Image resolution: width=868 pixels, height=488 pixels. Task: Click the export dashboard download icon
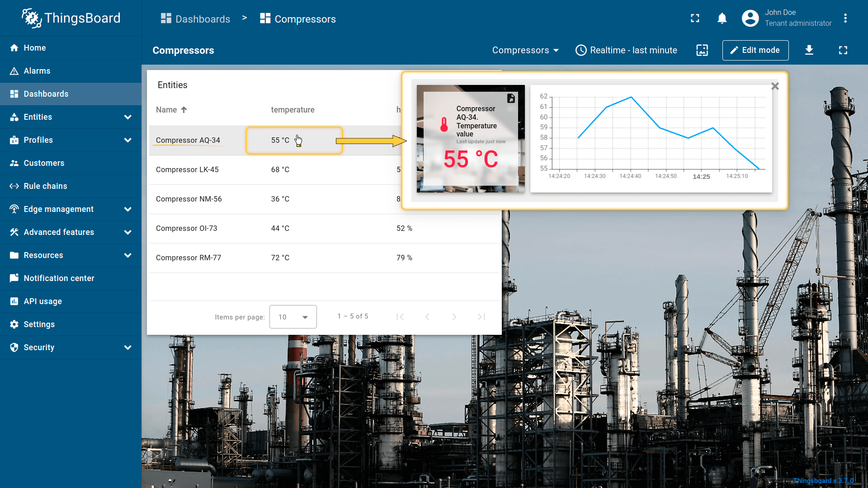[809, 50]
